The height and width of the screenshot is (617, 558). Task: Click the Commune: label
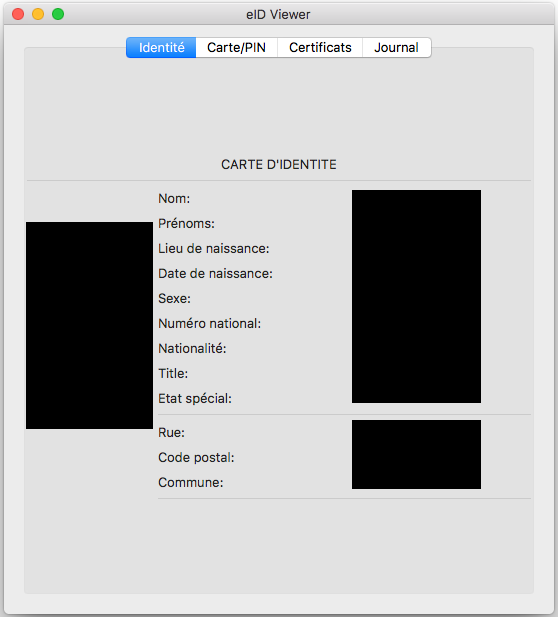(190, 482)
